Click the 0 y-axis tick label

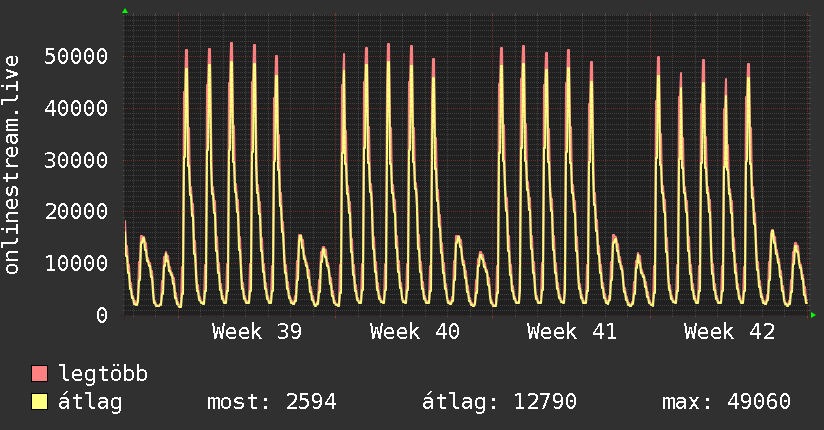point(102,315)
